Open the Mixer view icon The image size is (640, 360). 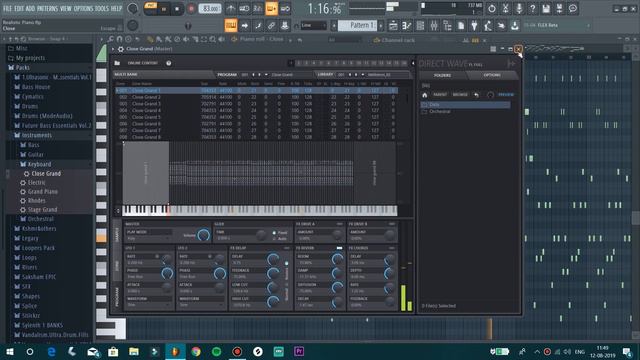(x=434, y=25)
